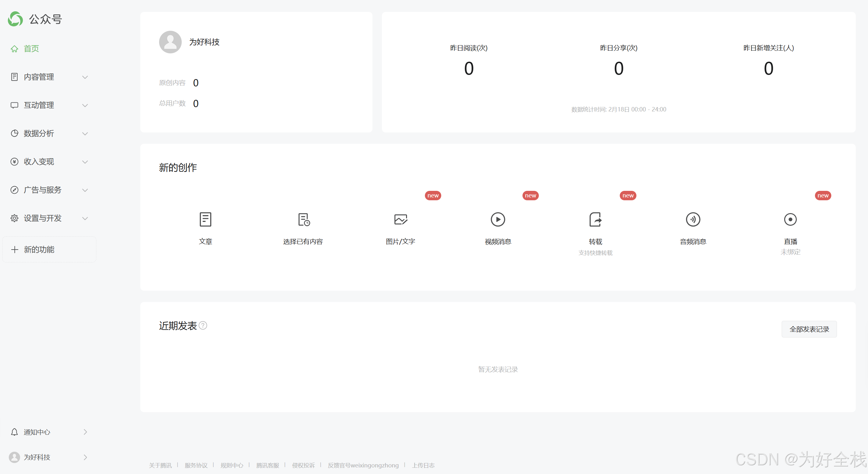Click the help icon beside 近期发表
The height and width of the screenshot is (474, 868).
coord(203,325)
